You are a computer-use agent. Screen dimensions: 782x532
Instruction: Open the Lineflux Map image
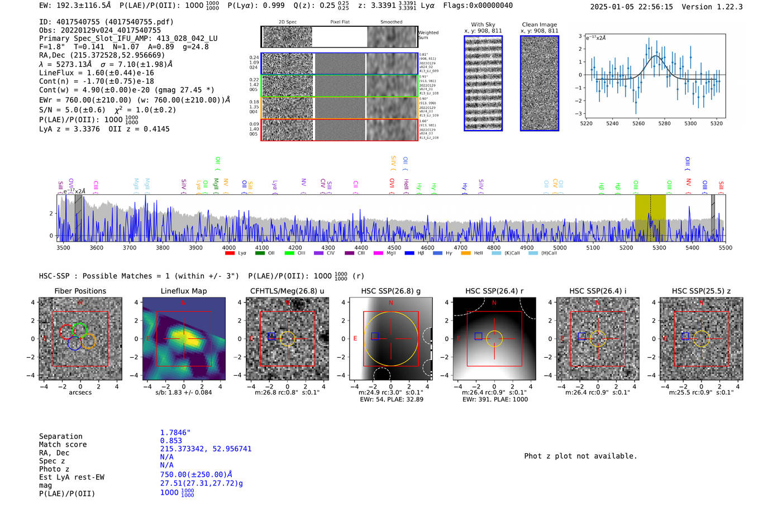(x=184, y=339)
